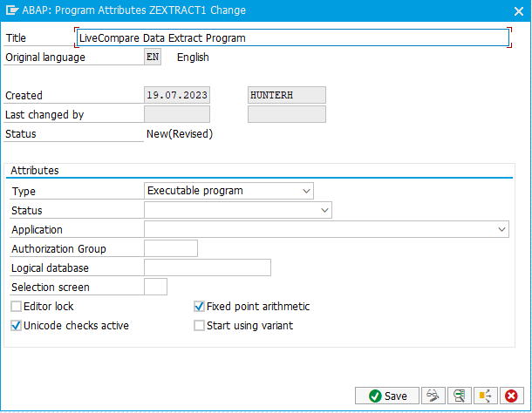Viewport: 532px width, 413px height.
Task: Click the Title label
Action: 16,38
